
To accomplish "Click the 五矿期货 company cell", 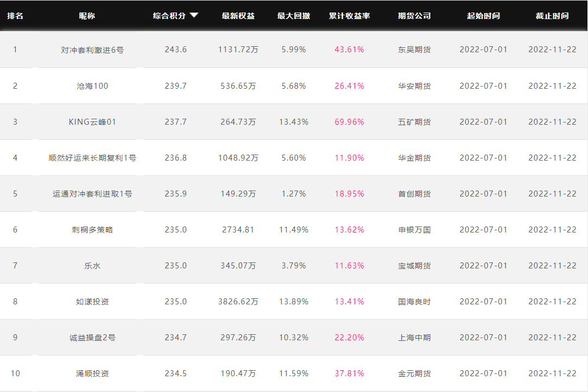I will (414, 122).
